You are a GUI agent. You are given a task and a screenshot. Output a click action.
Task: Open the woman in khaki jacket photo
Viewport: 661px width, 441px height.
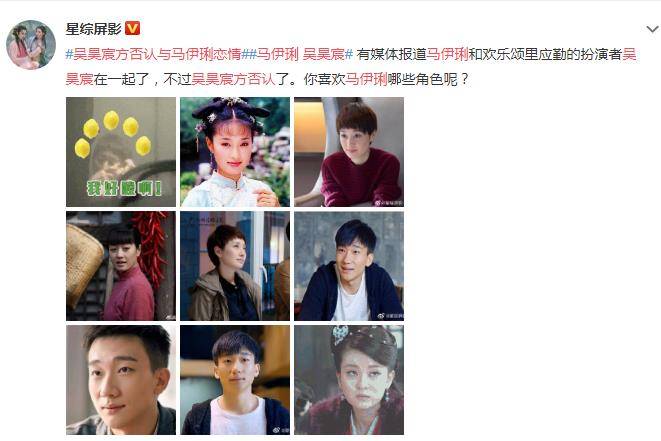tap(235, 266)
